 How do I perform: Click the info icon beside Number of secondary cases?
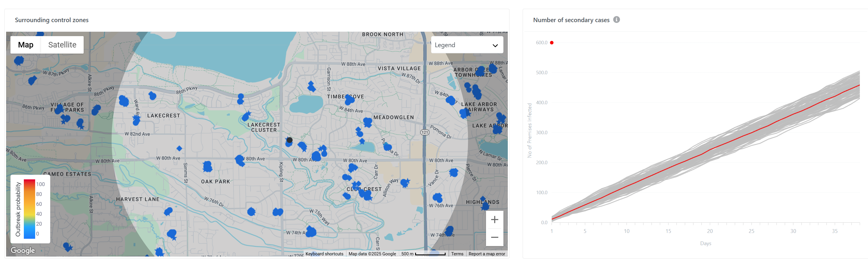[617, 20]
